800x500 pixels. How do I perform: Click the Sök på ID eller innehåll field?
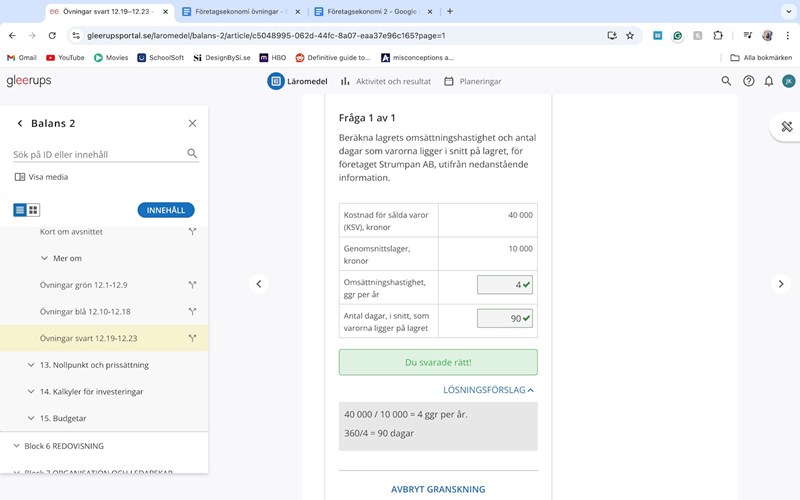tap(97, 155)
